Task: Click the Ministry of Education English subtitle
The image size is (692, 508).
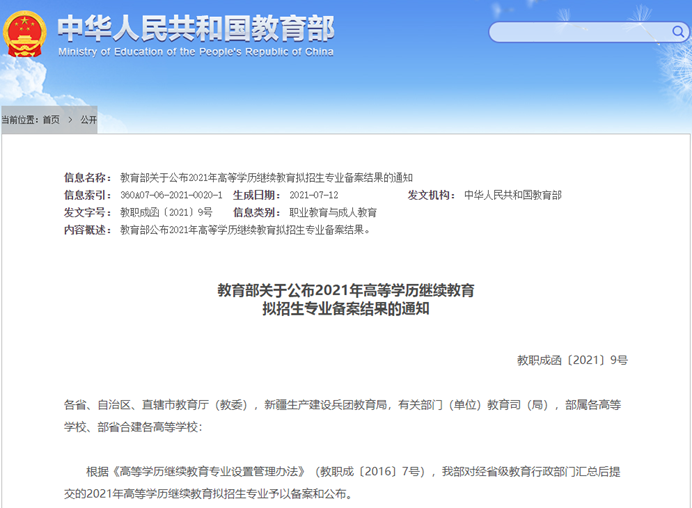Action: (195, 51)
